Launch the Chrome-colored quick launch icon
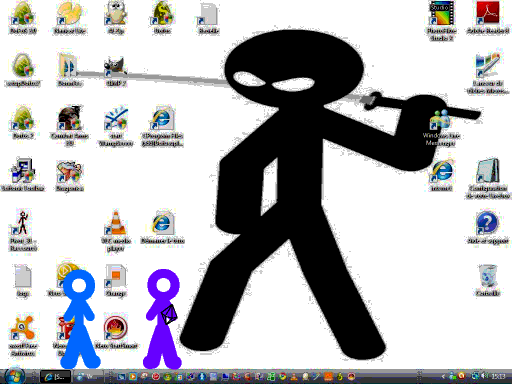Image resolution: width=512 pixels, height=384 pixels. 283,377
